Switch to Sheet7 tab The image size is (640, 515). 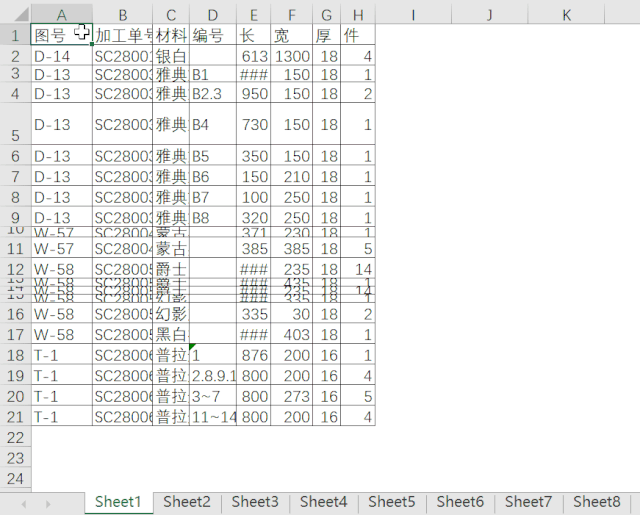pos(529,502)
